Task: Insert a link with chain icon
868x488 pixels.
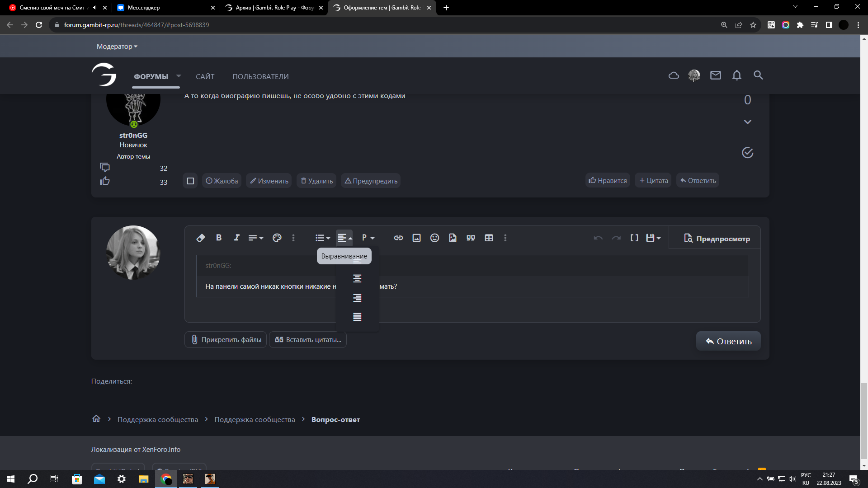Action: click(x=398, y=238)
